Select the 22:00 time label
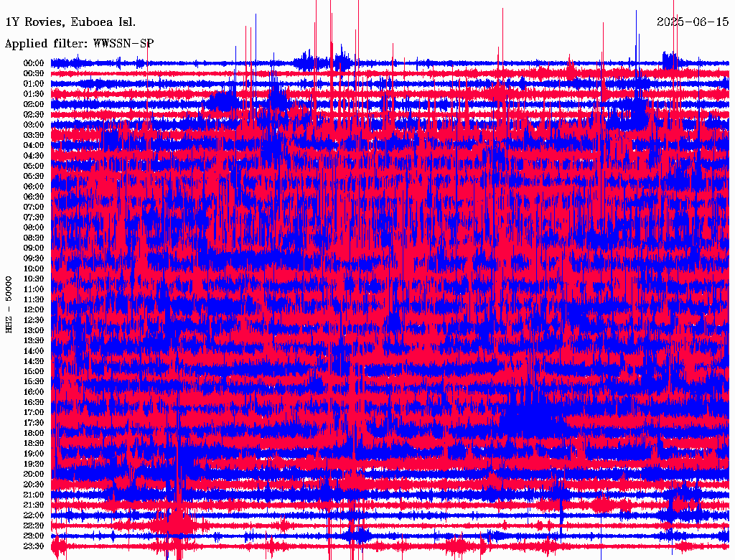The width and height of the screenshot is (735, 560). (x=34, y=515)
